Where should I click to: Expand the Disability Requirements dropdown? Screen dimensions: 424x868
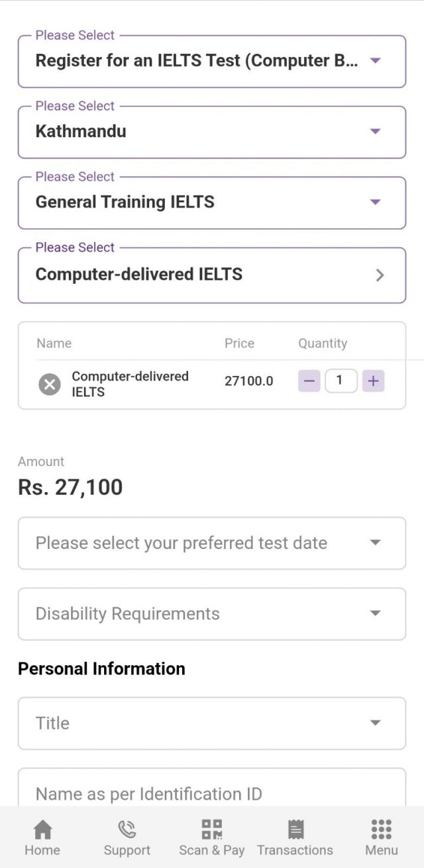tap(212, 613)
